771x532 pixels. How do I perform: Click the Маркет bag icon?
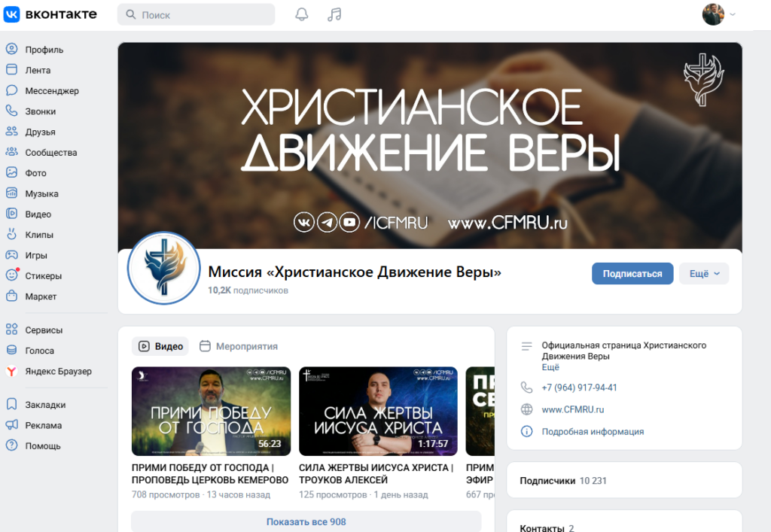point(12,296)
